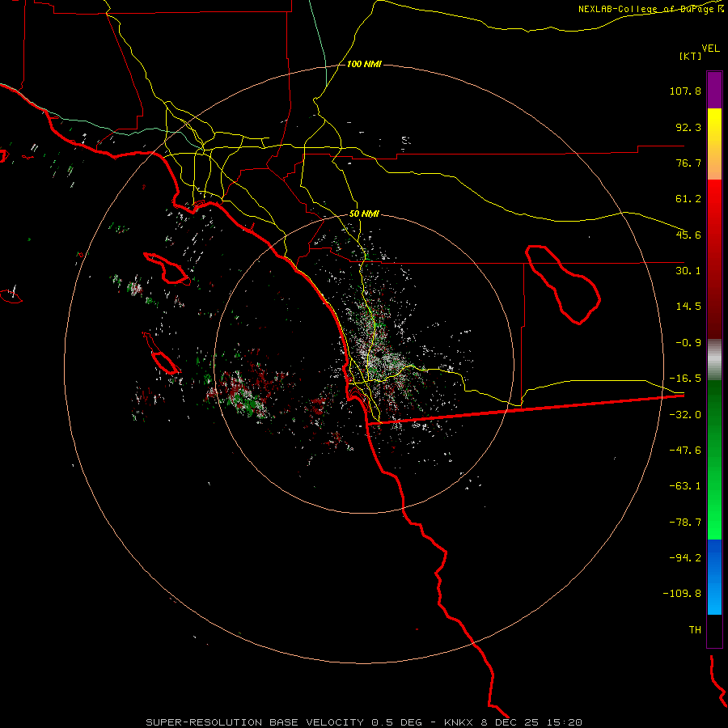Viewport: 728px width, 728px height.
Task: Pick the blue band of the velocity color bar
Action: [714, 577]
